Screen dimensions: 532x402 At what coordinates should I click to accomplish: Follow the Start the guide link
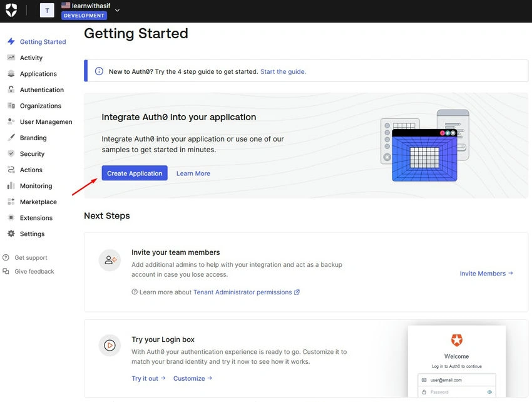click(283, 71)
